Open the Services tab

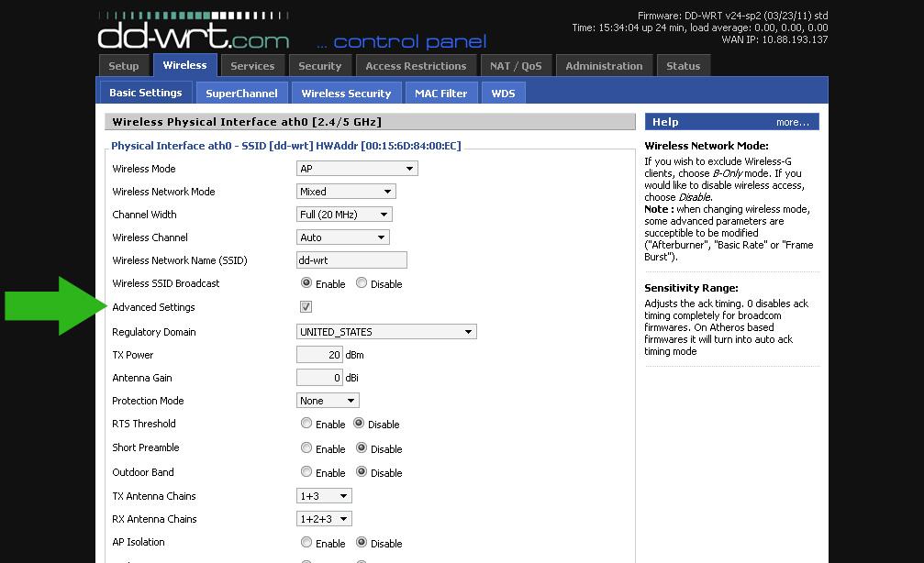click(253, 66)
